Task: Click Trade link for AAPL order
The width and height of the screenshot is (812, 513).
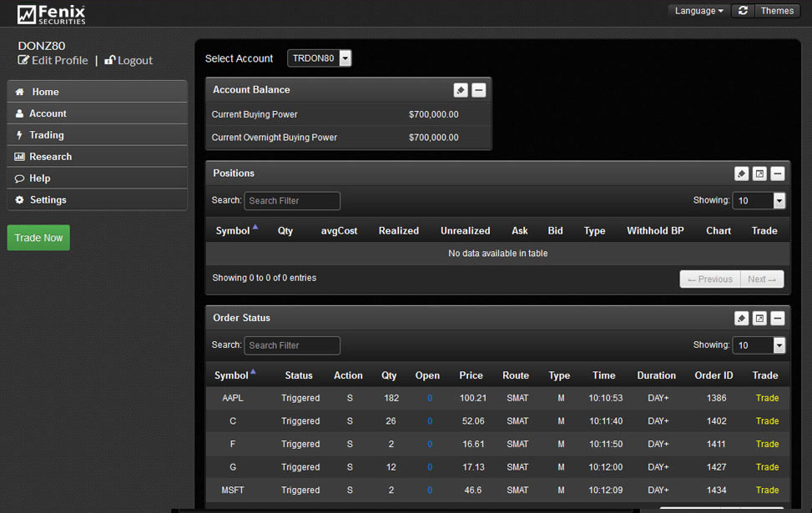Action: pyautogui.click(x=767, y=398)
